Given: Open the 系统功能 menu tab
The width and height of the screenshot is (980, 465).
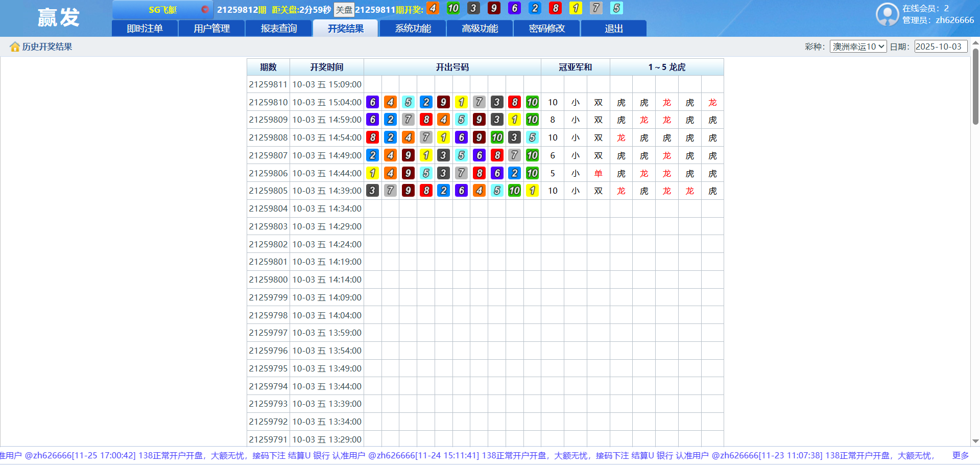Looking at the screenshot, I should pyautogui.click(x=413, y=29).
